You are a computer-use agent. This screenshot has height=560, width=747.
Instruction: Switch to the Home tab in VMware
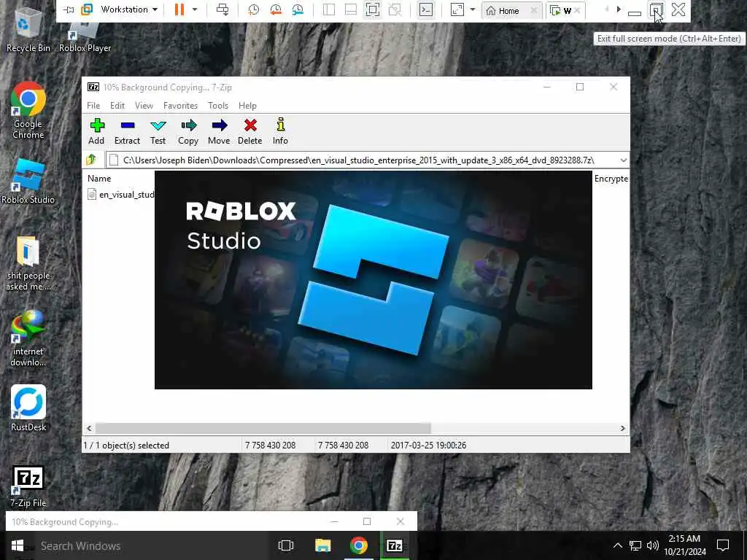(508, 10)
